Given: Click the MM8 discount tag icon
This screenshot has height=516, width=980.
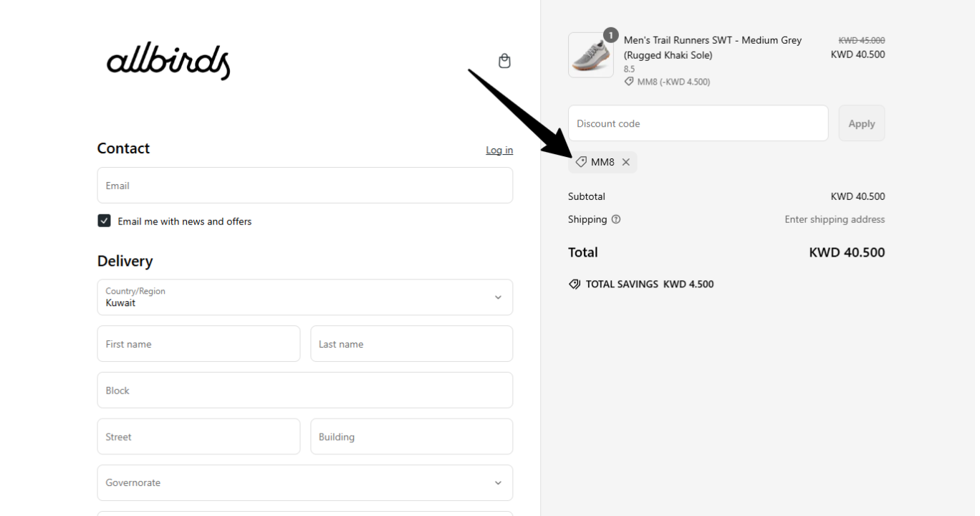Looking at the screenshot, I should tap(581, 162).
